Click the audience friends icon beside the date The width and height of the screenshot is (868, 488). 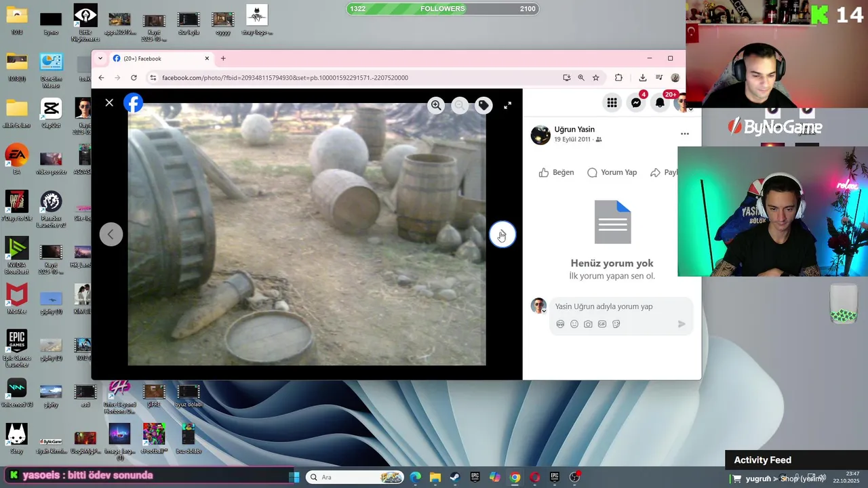pyautogui.click(x=599, y=140)
